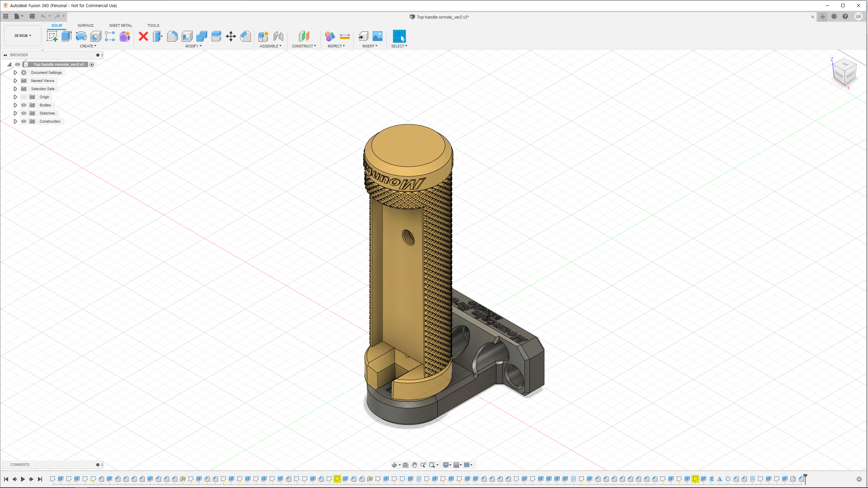This screenshot has height=488, width=868.
Task: Select the Create Sketch tool
Action: point(52,36)
